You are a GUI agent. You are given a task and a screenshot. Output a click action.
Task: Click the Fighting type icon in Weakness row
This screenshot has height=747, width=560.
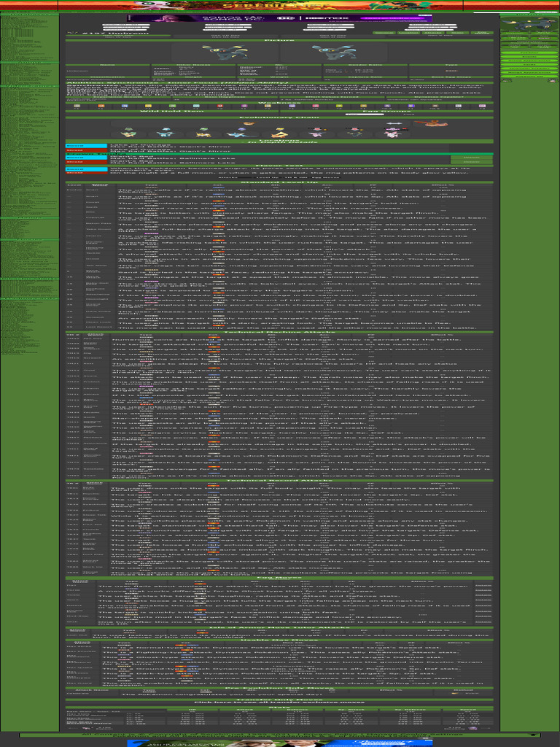pos(220,106)
